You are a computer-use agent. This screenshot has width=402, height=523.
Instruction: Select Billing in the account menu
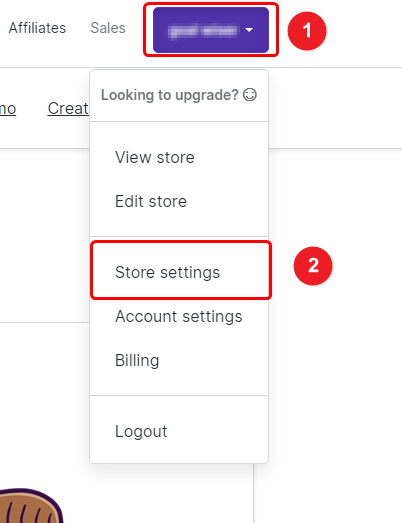coord(137,360)
